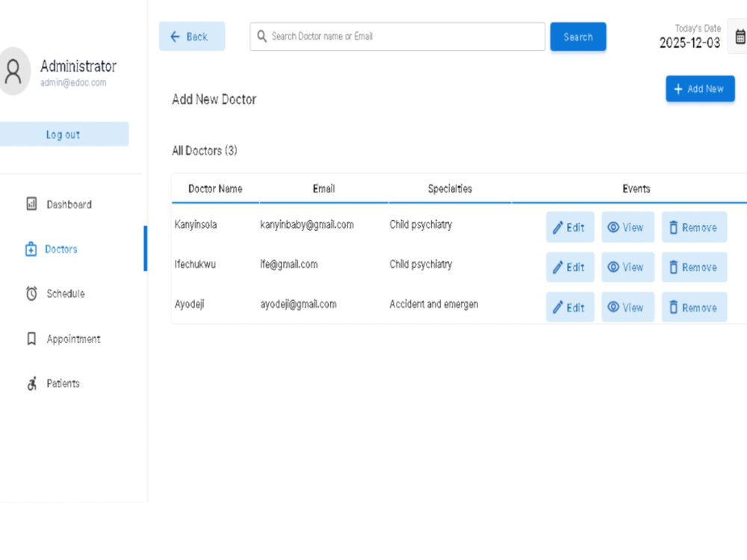Click Child psychiatry in Ifechukwu's row
Viewport: 747px width, 560px height.
pos(421,264)
